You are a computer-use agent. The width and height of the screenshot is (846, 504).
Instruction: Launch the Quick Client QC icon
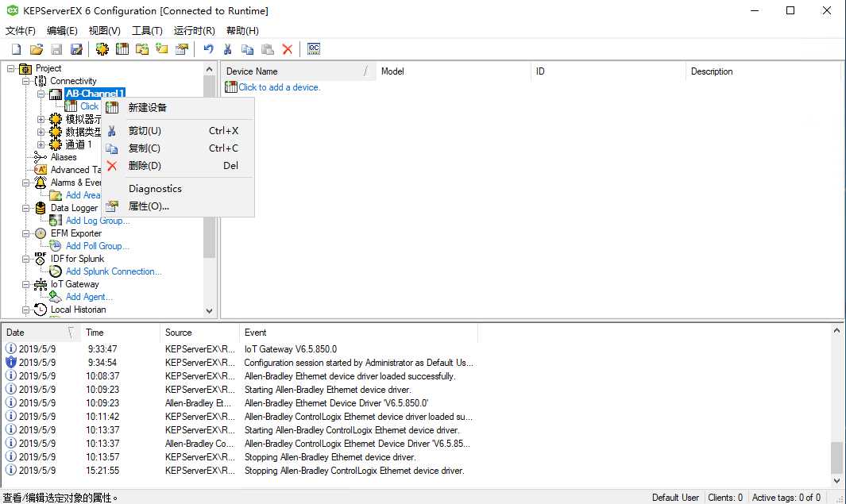(314, 49)
